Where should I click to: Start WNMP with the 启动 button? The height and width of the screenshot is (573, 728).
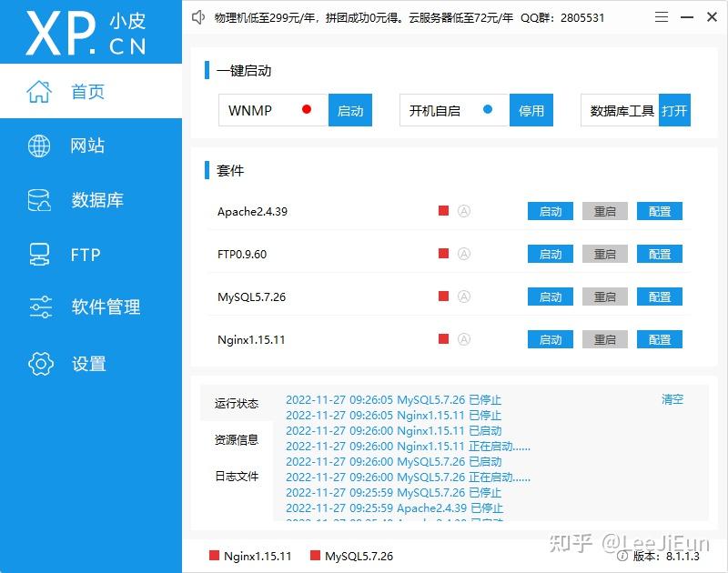coord(350,110)
